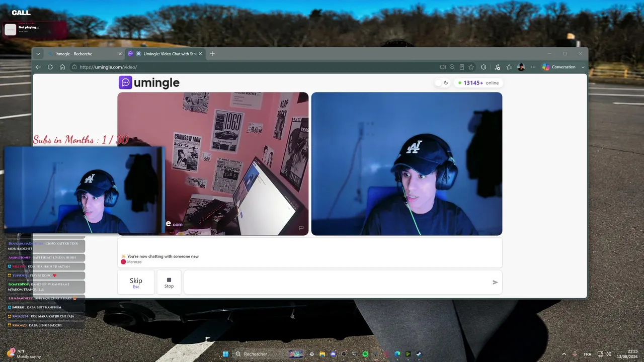Screen dimensions: 644x362
Task: Open the browser three-dot settings menu
Action: point(533,67)
